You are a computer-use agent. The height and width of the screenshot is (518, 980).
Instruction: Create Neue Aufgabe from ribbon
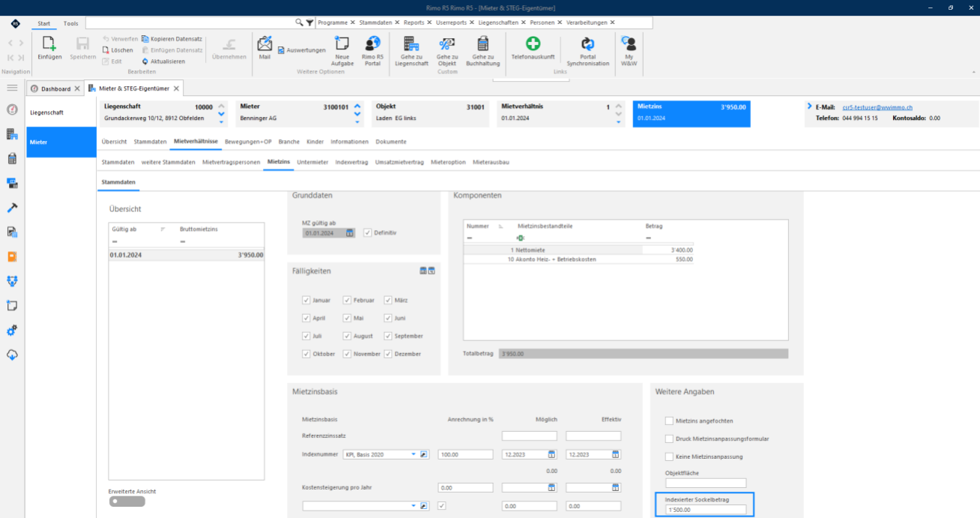pyautogui.click(x=342, y=43)
